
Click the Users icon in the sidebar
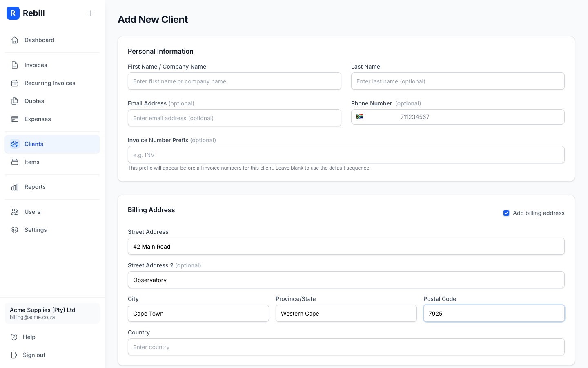click(15, 212)
